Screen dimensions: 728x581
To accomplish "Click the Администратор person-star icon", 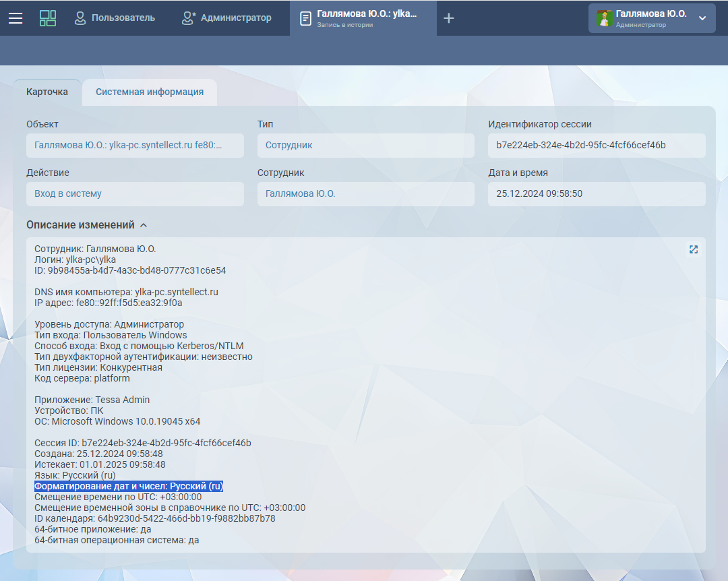I will click(x=189, y=18).
